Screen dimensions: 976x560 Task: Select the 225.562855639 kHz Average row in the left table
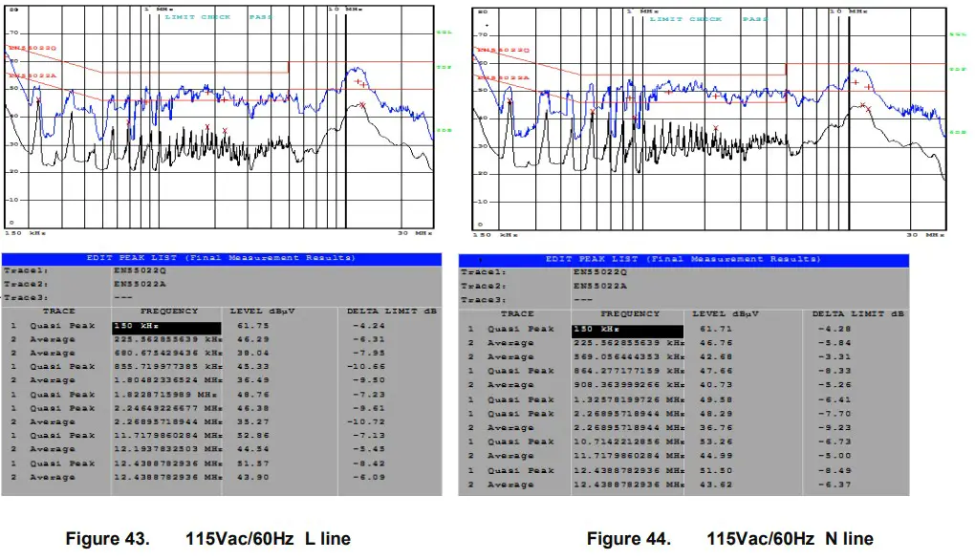click(221, 340)
